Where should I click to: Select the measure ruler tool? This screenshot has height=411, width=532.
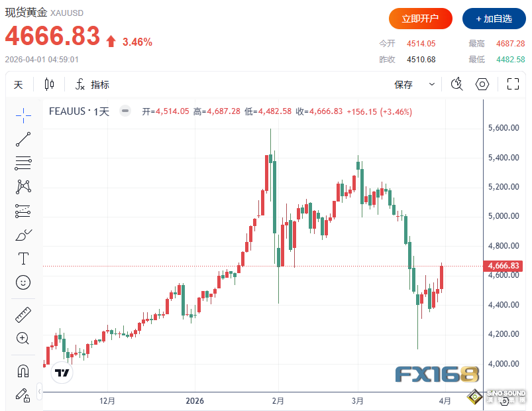click(23, 314)
